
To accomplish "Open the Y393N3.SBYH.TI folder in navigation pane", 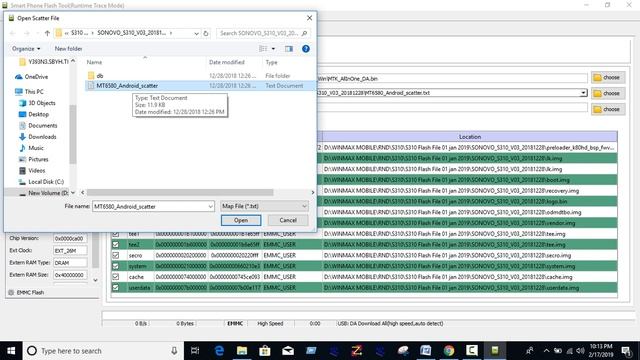I will pos(48,62).
